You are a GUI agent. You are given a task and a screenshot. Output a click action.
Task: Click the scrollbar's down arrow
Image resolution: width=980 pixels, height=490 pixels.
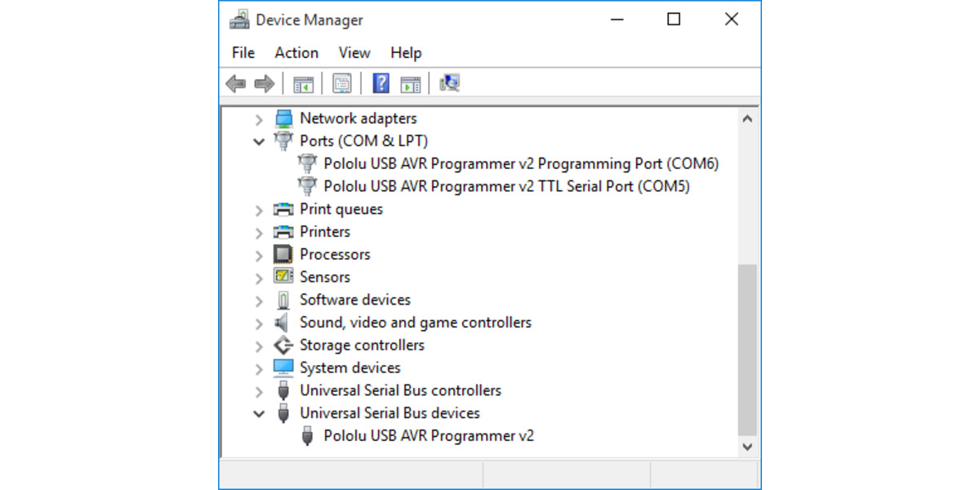point(747,447)
